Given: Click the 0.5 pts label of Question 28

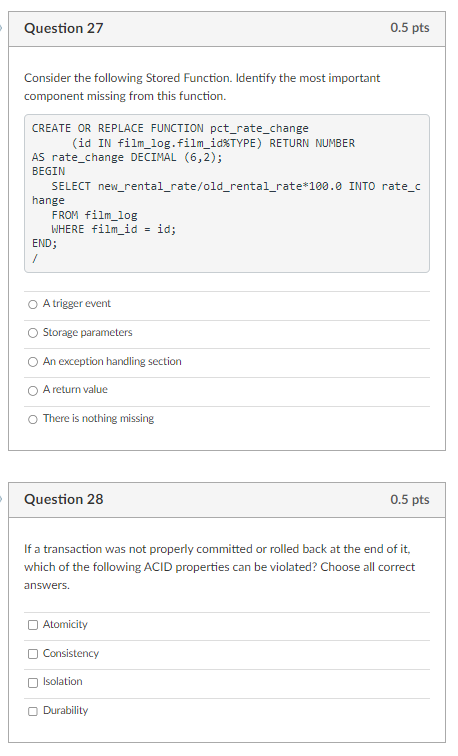Looking at the screenshot, I should pyautogui.click(x=410, y=500).
